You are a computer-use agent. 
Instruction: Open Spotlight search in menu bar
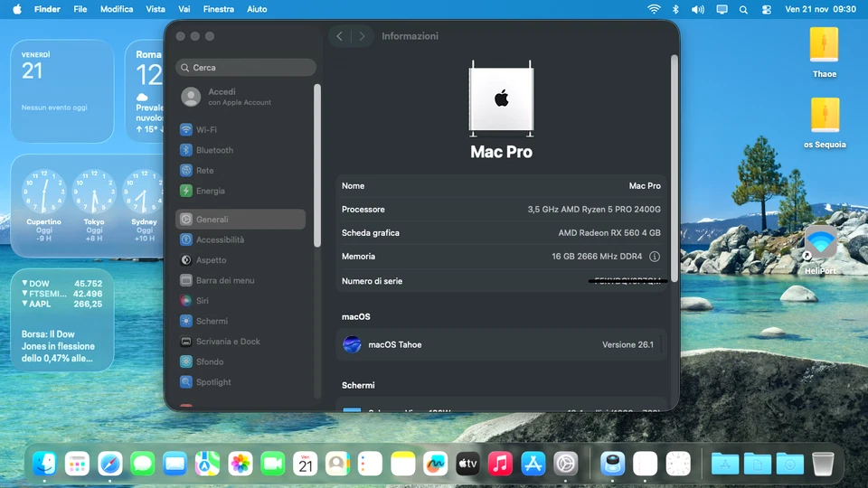pyautogui.click(x=743, y=9)
